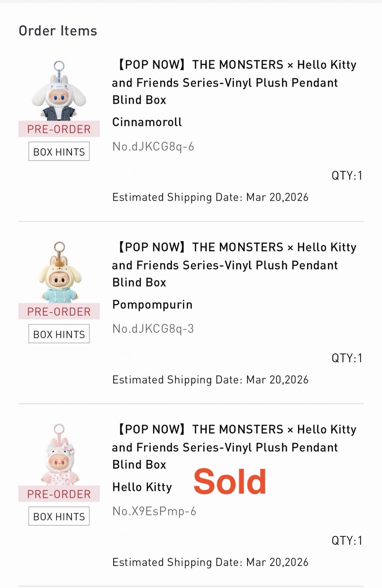Click the Order Items heading
Viewport: 382px width, 588px height.
click(x=58, y=31)
